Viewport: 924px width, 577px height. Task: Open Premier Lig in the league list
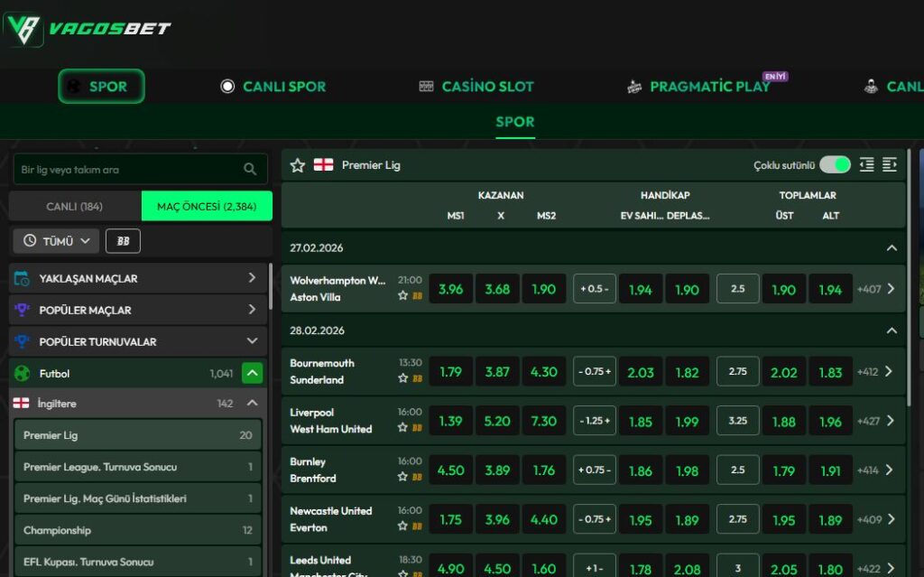[x=138, y=435]
